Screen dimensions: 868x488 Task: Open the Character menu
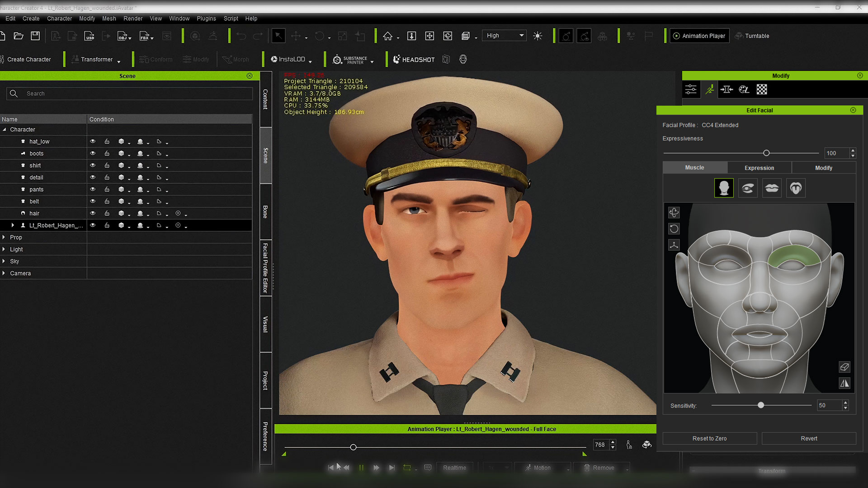click(59, 19)
